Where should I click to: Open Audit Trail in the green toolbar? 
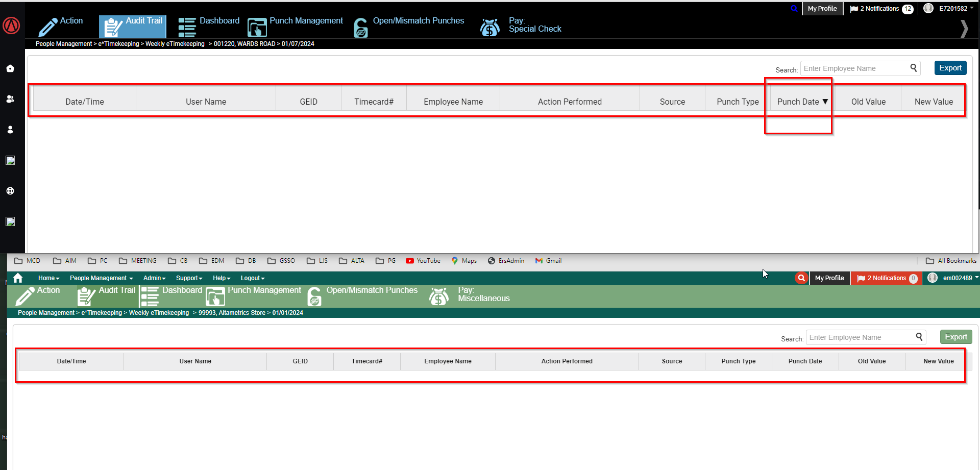[x=106, y=296]
